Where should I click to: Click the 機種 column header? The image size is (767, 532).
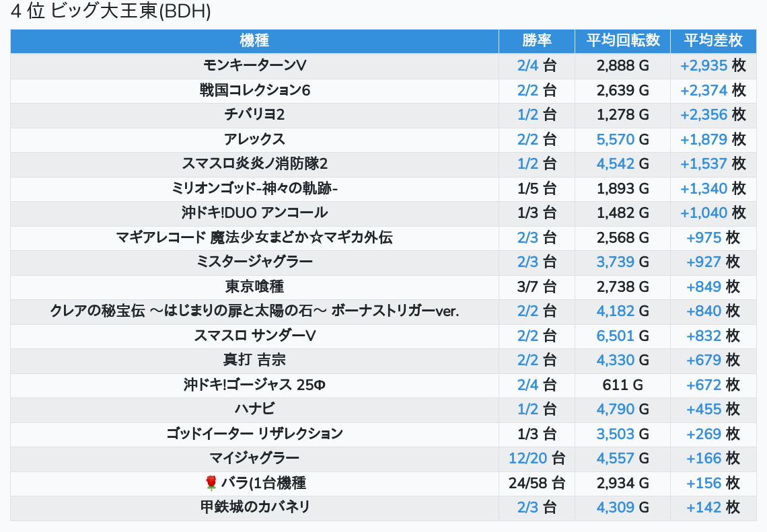pyautogui.click(x=254, y=40)
